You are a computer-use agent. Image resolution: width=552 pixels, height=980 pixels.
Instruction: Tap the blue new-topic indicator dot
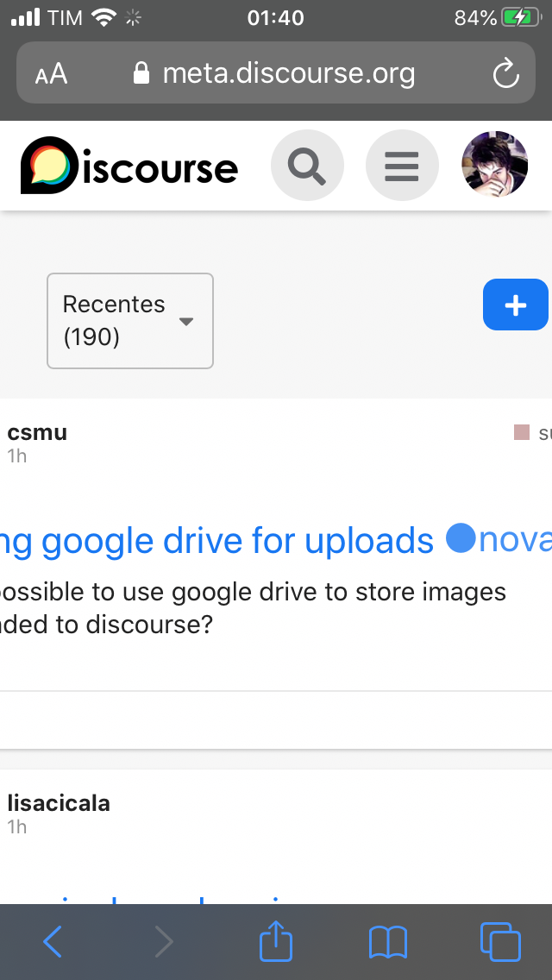461,539
